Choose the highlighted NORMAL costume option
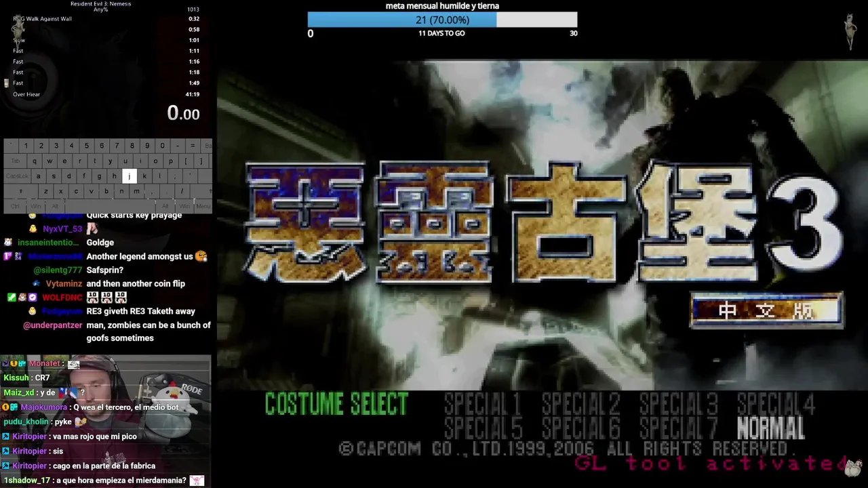 [770, 428]
